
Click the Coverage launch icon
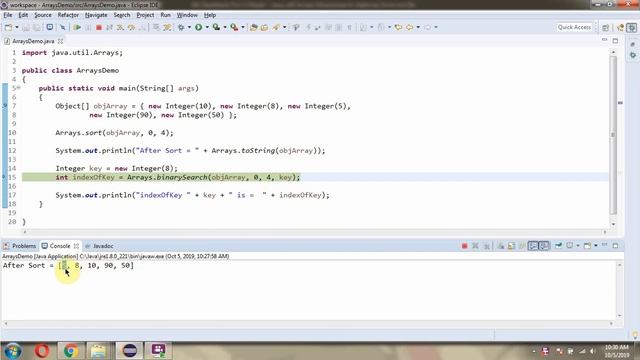tap(216, 27)
